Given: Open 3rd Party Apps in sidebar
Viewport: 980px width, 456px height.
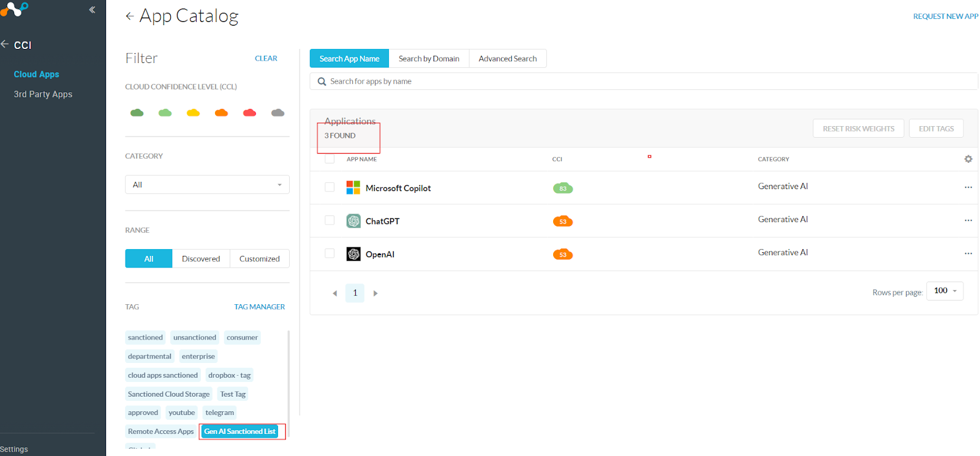Looking at the screenshot, I should pos(43,94).
